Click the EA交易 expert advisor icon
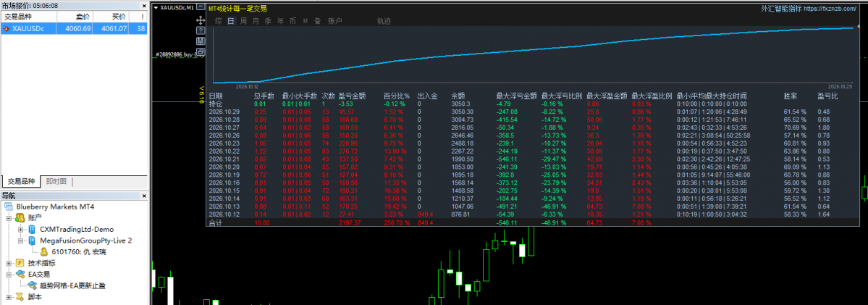Screen dimensions: 868x305 click(19, 274)
